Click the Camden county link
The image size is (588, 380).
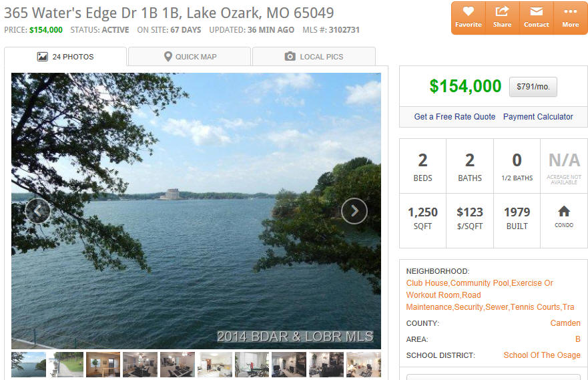point(565,323)
